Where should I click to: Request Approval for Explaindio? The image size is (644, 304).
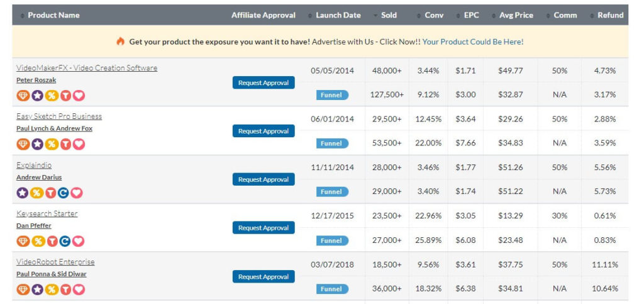(x=264, y=179)
